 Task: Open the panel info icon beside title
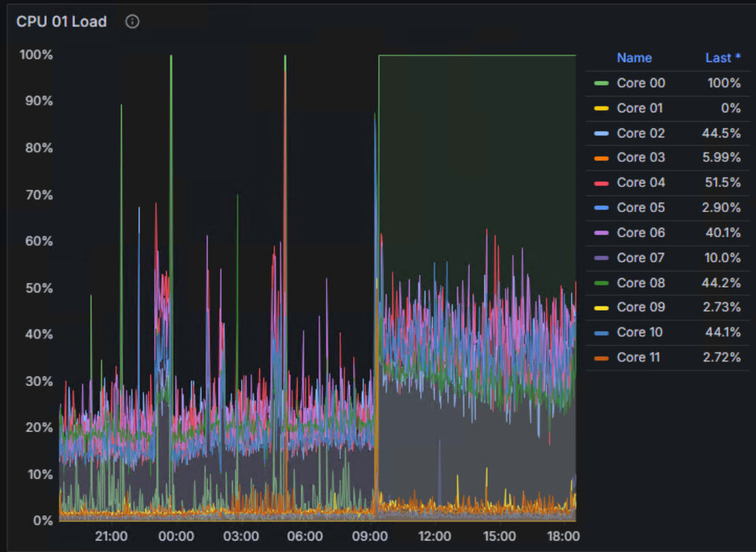tap(132, 22)
